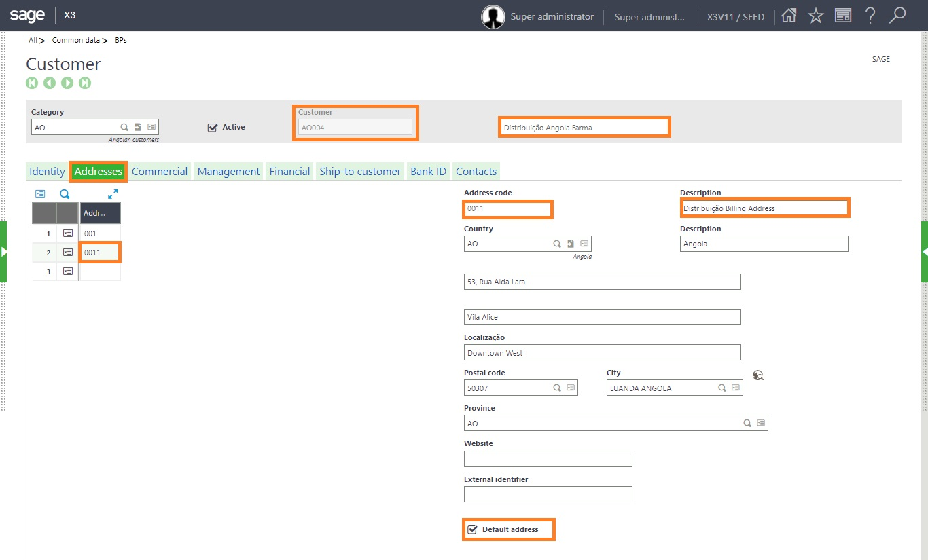
Task: Open Category field actions menu icon
Action: 151,127
